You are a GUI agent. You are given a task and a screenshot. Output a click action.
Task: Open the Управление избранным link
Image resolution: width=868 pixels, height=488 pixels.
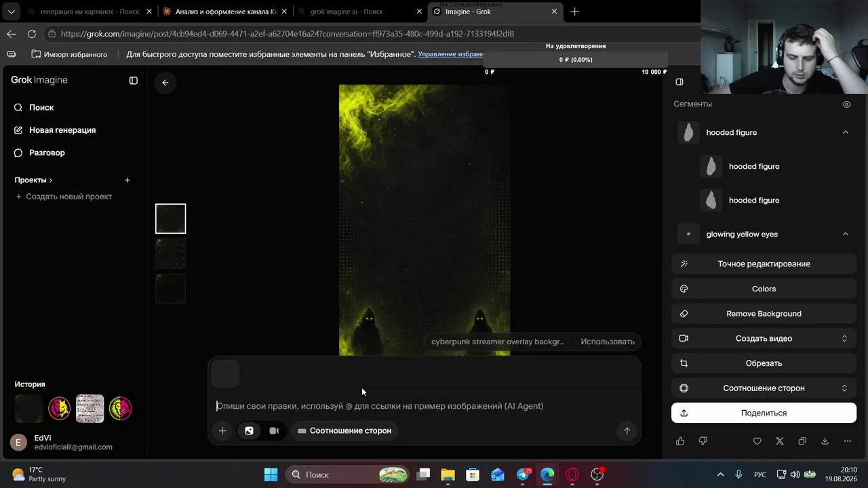(x=451, y=54)
